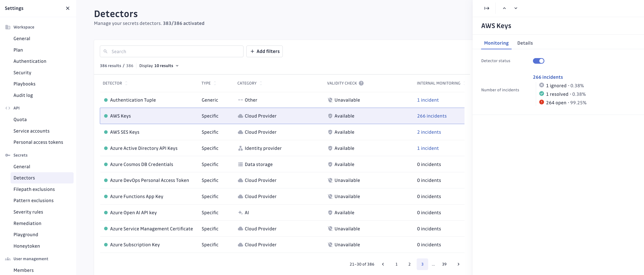
Task: Open the Audit log page
Action: click(23, 95)
